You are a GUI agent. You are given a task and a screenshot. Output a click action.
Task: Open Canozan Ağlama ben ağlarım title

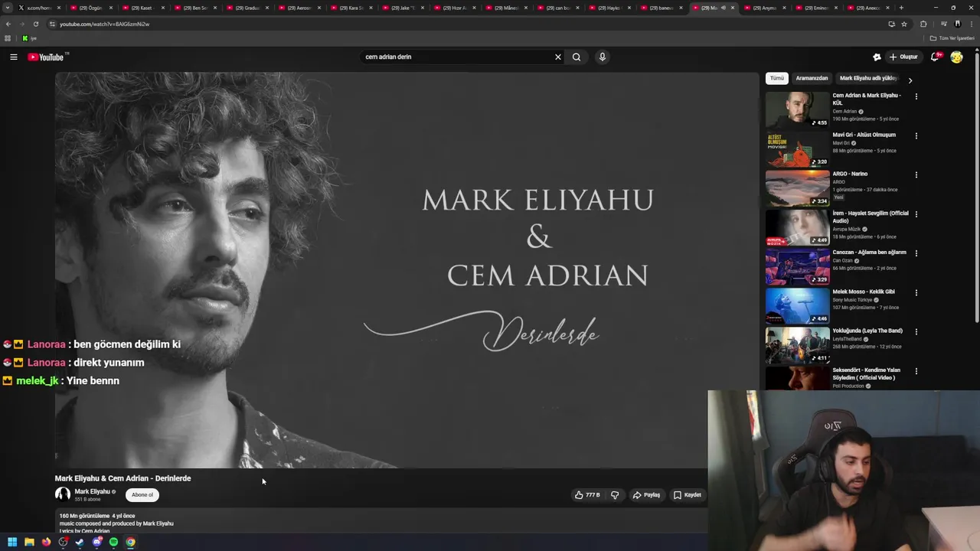(869, 253)
